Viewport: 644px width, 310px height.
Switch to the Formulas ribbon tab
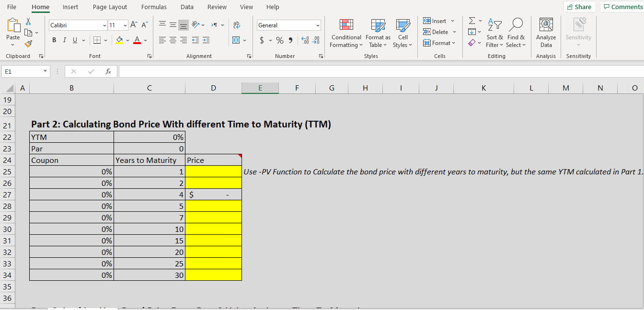pyautogui.click(x=154, y=7)
